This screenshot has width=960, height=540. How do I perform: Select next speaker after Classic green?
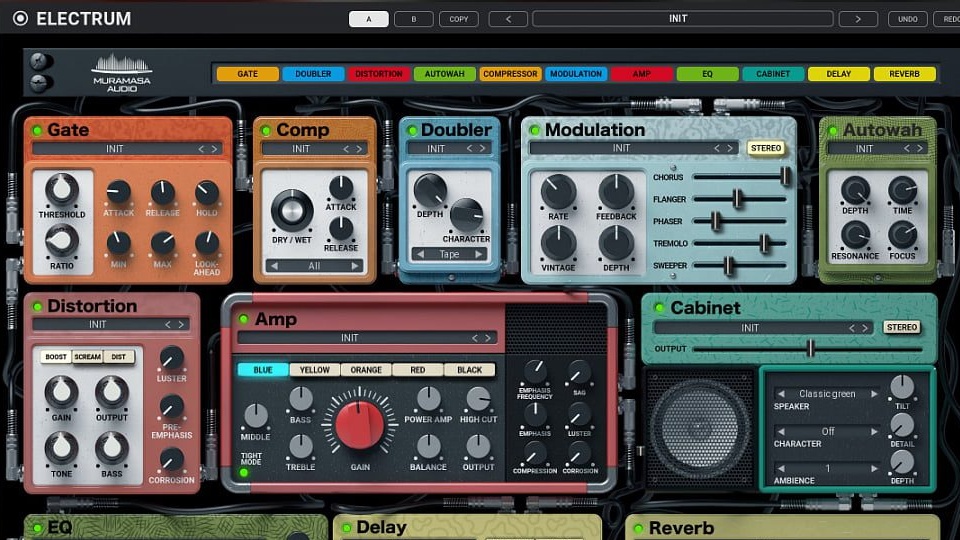(x=874, y=394)
